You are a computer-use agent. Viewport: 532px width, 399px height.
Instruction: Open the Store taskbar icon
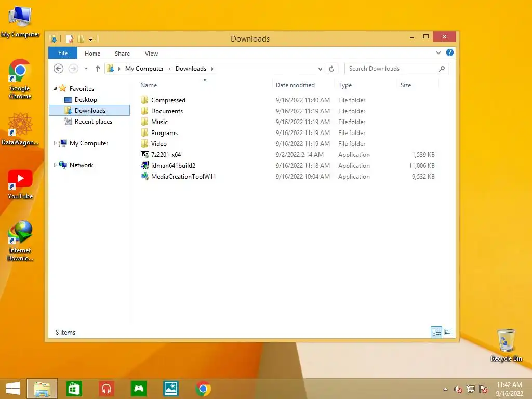pyautogui.click(x=74, y=389)
